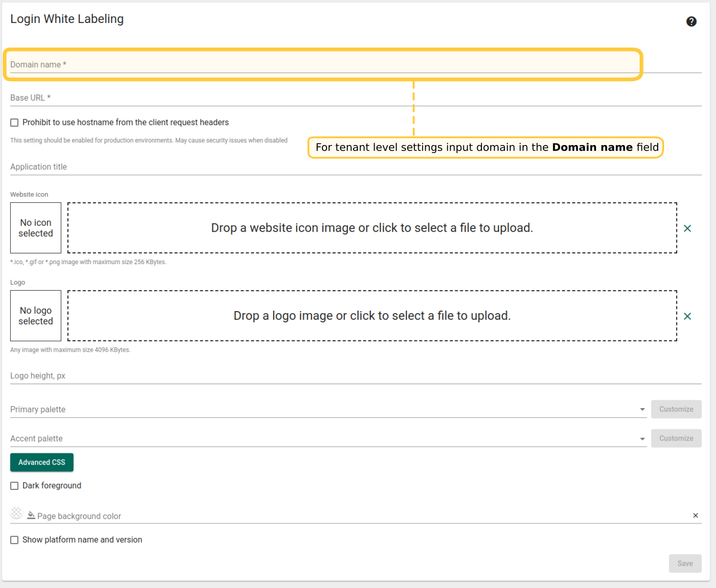Click into the Application title field
The width and height of the screenshot is (716, 588).
tap(356, 167)
